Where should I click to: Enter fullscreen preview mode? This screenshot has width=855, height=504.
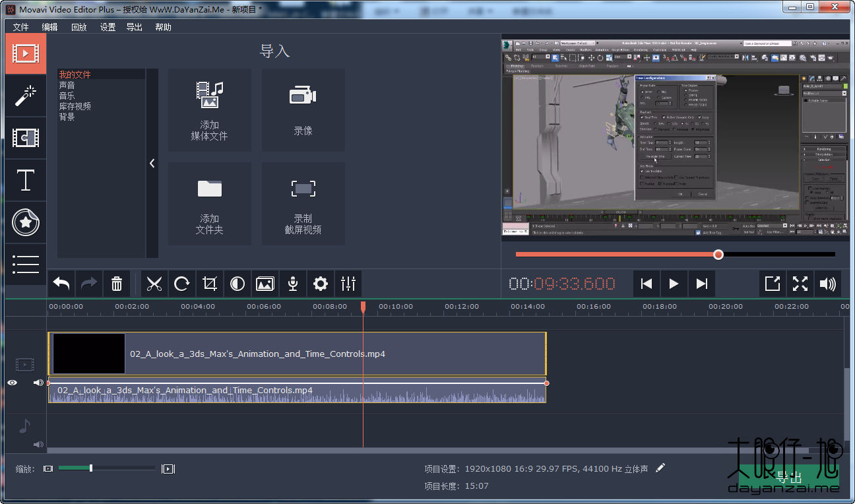800,284
